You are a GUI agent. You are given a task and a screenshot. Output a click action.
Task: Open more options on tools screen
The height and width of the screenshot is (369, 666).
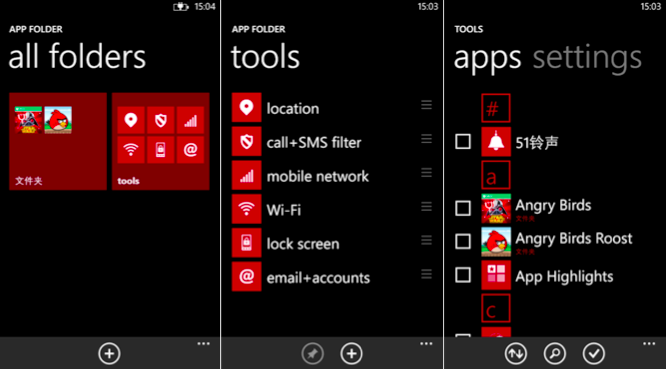point(426,344)
